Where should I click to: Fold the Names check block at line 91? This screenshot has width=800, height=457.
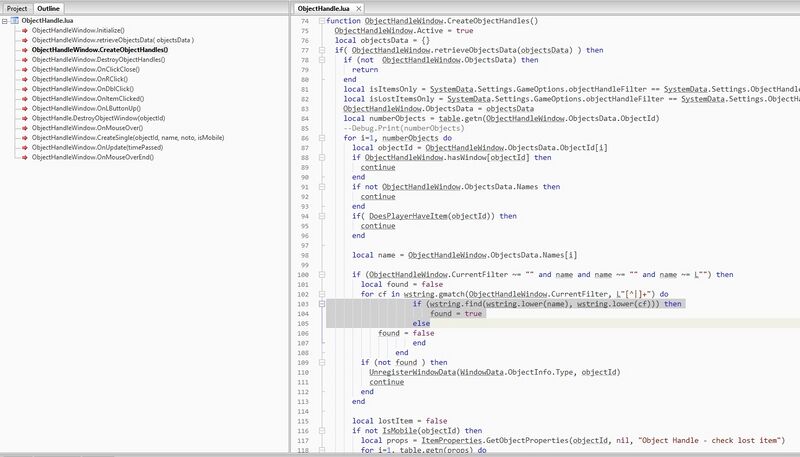point(322,187)
